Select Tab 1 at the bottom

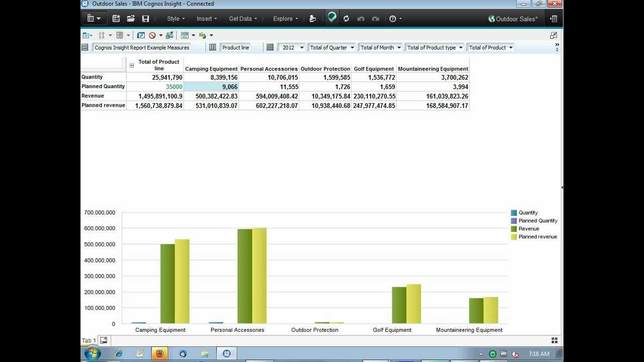(89, 340)
